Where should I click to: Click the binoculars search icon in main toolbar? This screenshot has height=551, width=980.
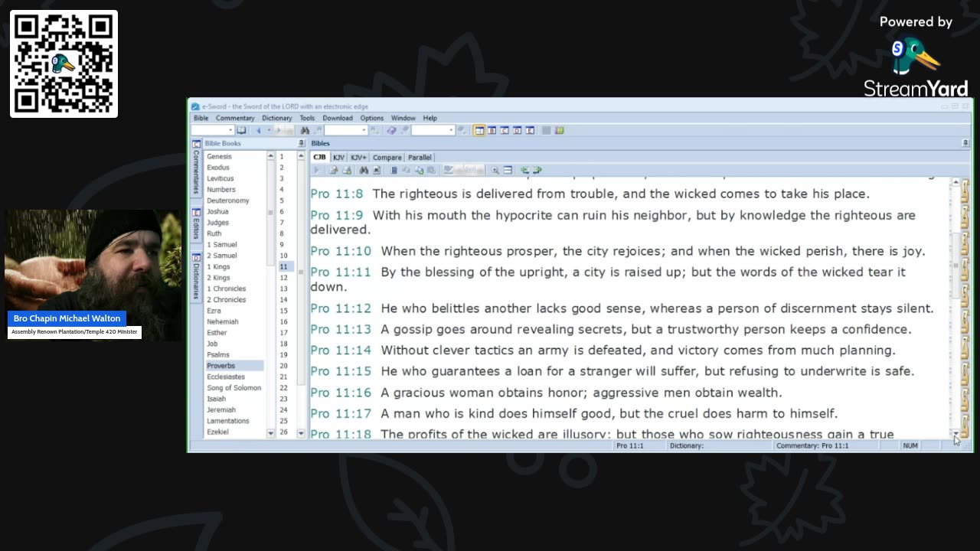[x=305, y=130]
